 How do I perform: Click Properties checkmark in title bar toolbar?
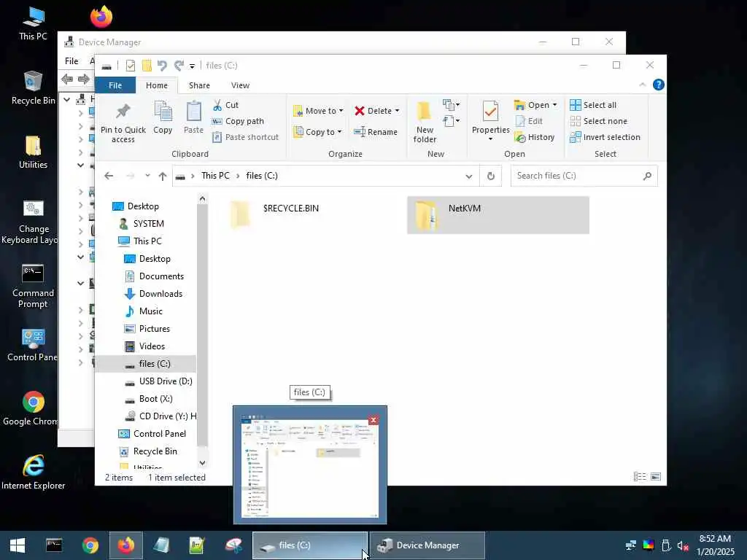click(130, 65)
